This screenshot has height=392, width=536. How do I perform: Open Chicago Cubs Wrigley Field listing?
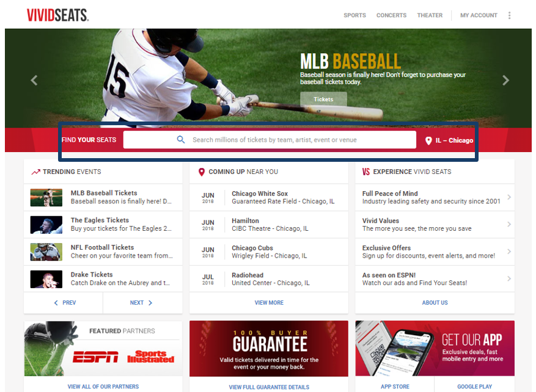[269, 252]
